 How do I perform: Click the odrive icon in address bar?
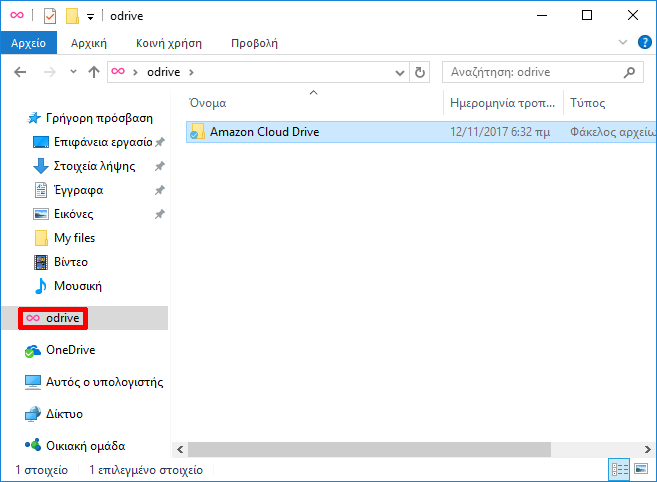coord(118,72)
